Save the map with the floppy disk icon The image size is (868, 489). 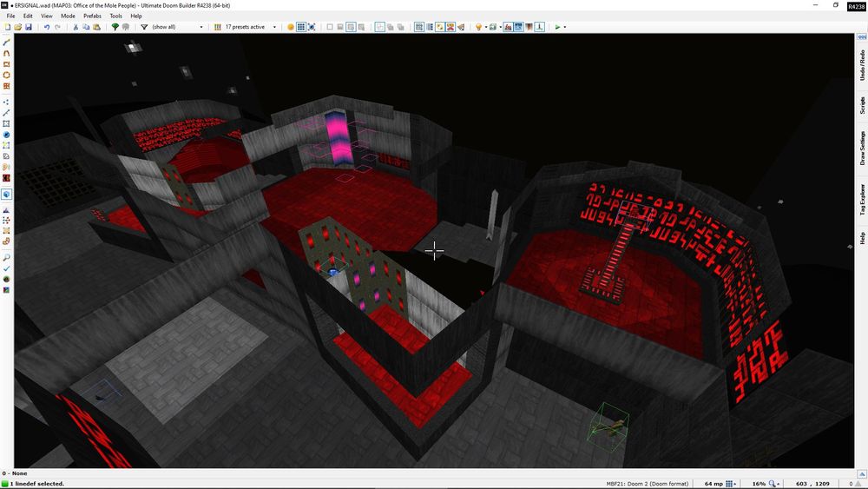[x=29, y=27]
